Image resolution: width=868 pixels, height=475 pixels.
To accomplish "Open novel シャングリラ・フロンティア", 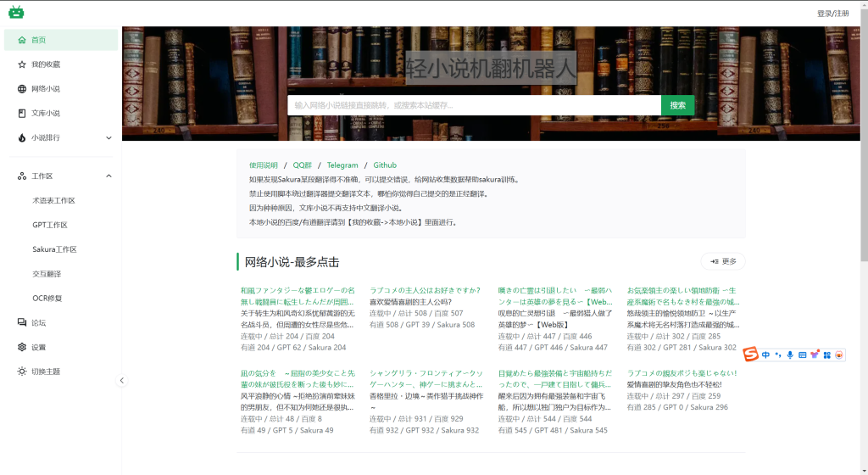I will (426, 378).
